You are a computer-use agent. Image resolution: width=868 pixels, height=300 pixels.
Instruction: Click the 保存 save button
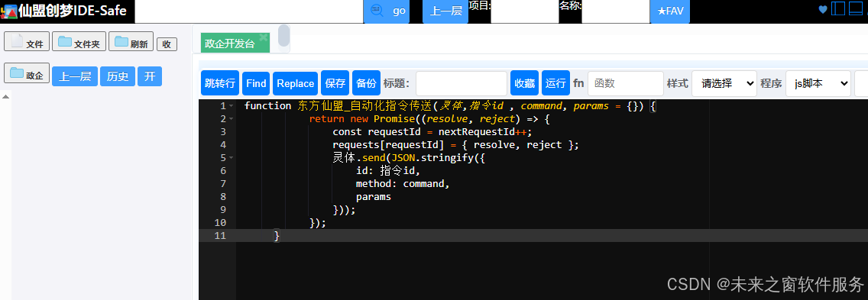tap(335, 83)
